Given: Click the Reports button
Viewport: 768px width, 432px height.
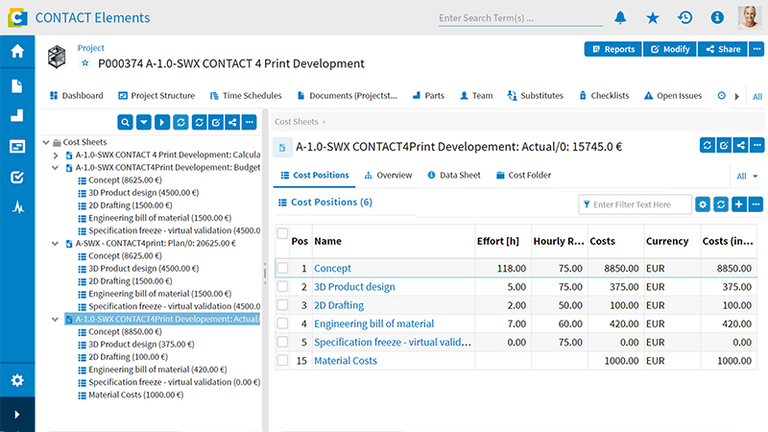Looking at the screenshot, I should pos(613,49).
